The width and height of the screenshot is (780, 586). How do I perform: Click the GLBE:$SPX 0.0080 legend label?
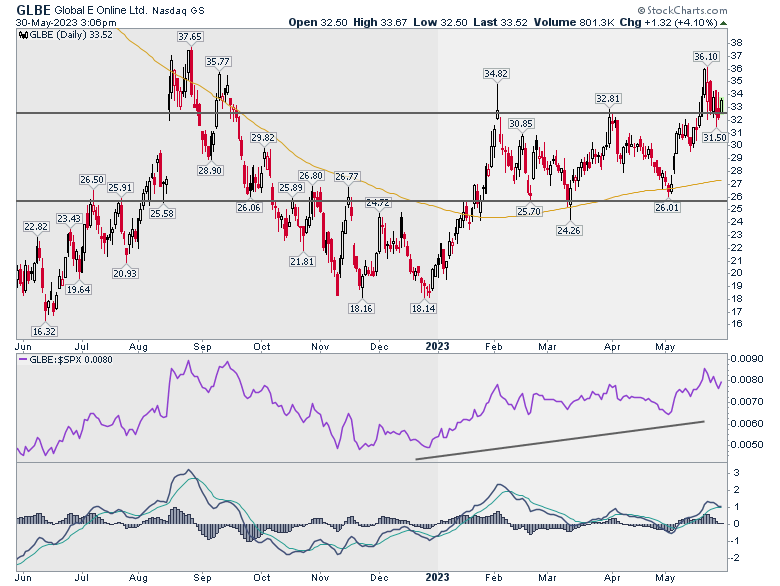coord(71,360)
